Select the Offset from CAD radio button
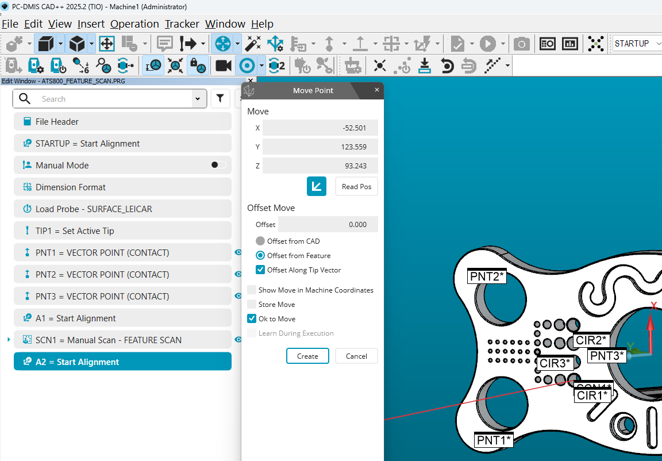Viewport: 662px width, 461px height. point(260,241)
